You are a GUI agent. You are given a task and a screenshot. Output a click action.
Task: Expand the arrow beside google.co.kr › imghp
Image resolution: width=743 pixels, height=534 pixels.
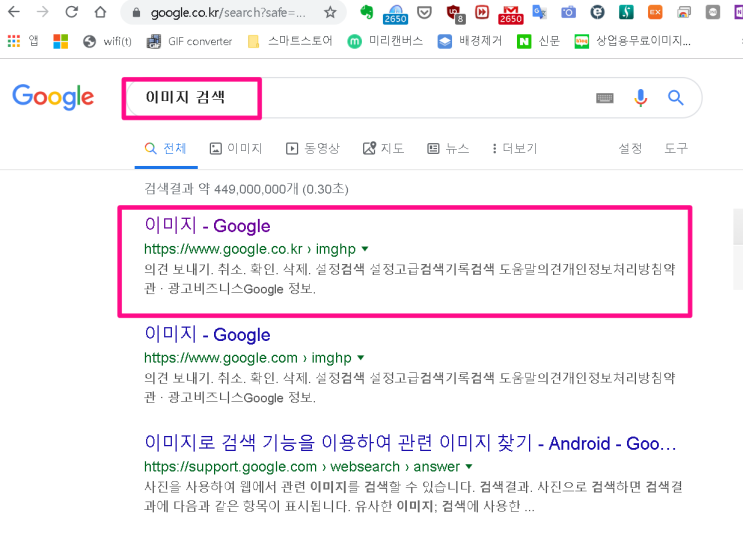tap(365, 249)
